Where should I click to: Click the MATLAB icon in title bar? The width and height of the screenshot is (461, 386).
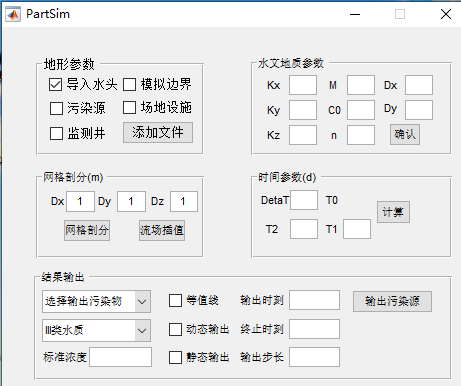point(13,14)
